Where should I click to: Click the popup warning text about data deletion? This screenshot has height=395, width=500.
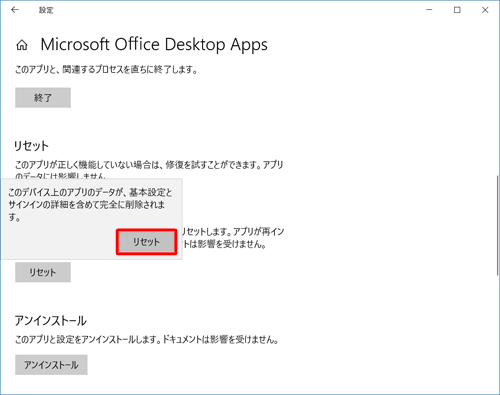(90, 205)
